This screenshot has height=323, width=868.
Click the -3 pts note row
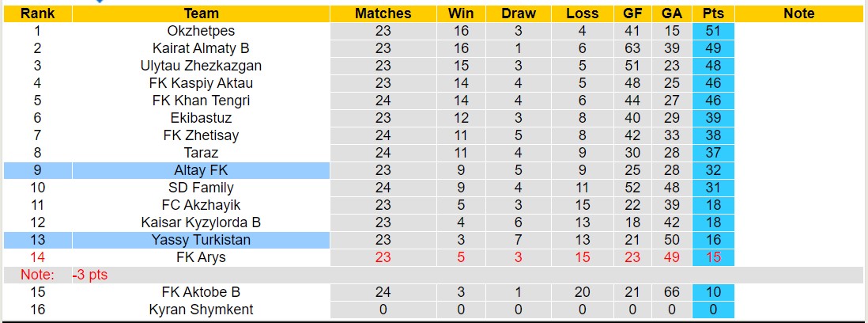point(89,275)
